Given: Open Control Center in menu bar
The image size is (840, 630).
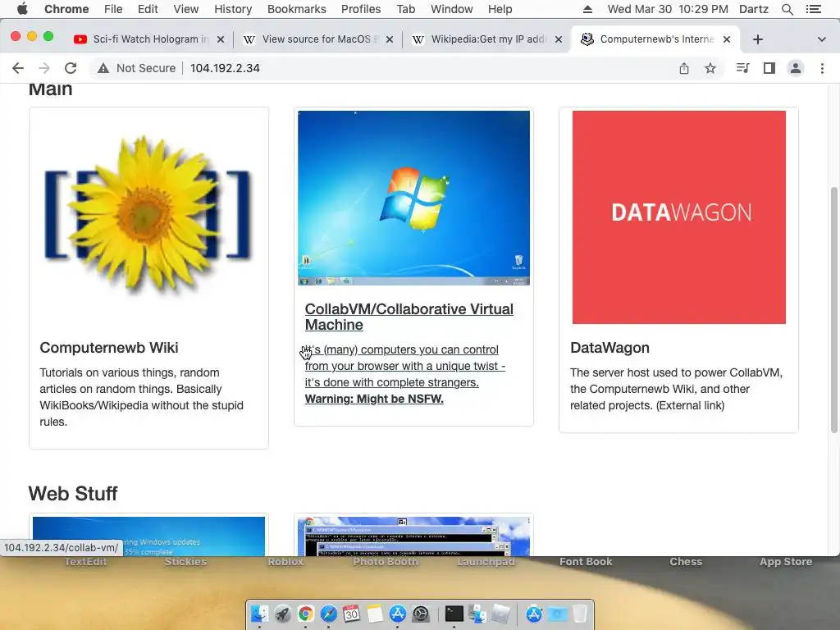Looking at the screenshot, I should (814, 9).
